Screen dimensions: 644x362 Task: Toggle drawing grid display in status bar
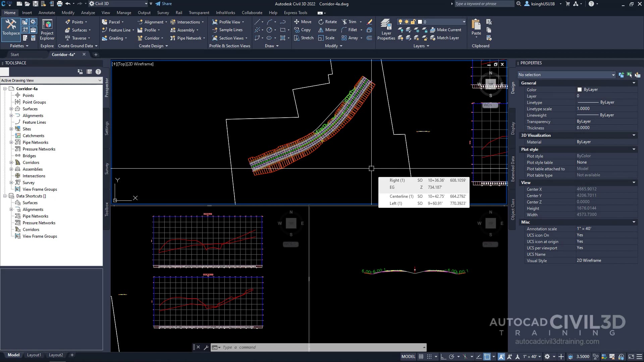click(x=421, y=357)
